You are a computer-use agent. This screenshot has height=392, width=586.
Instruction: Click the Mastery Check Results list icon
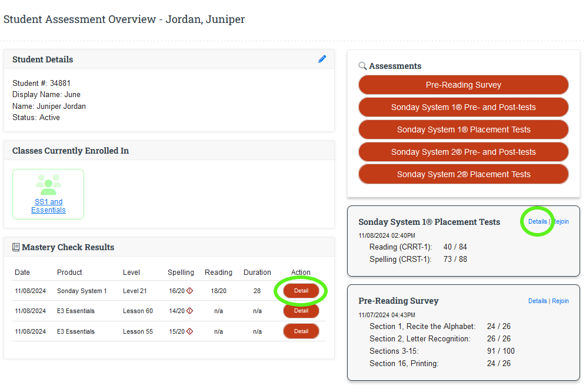coord(16,247)
